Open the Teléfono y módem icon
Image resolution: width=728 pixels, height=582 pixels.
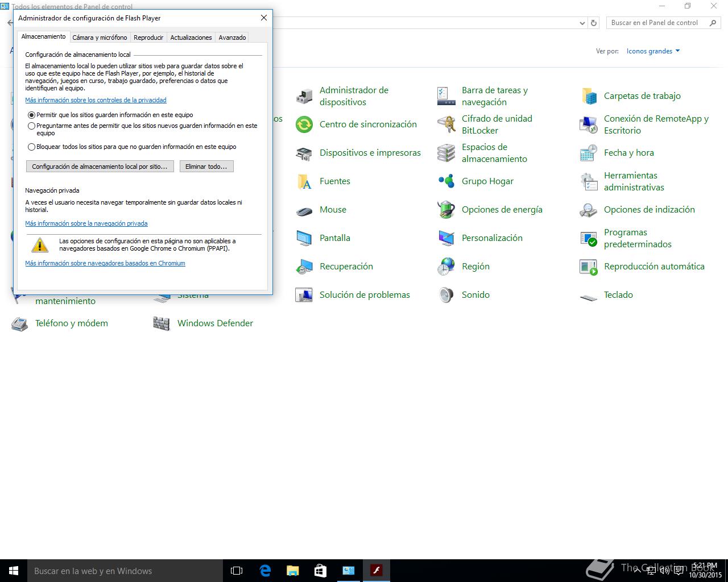20,323
